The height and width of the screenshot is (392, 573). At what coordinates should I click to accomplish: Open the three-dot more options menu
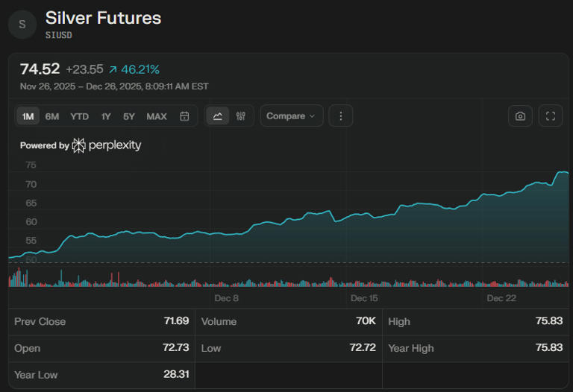pos(341,116)
